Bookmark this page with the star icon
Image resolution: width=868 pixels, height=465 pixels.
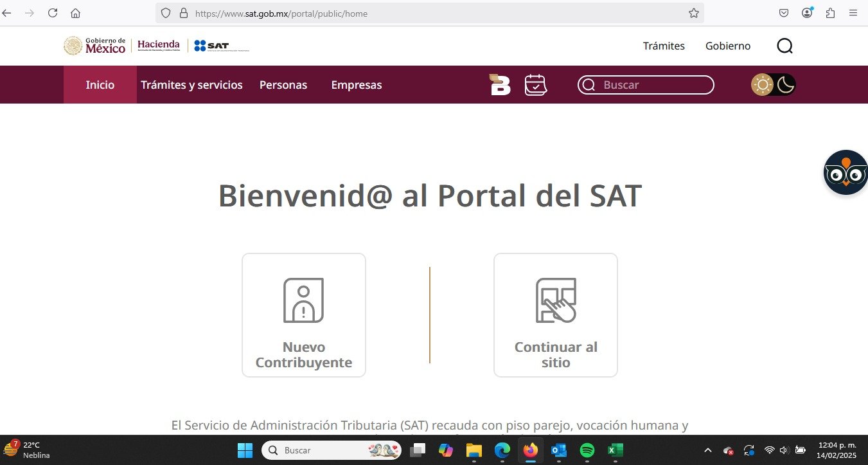(x=694, y=13)
